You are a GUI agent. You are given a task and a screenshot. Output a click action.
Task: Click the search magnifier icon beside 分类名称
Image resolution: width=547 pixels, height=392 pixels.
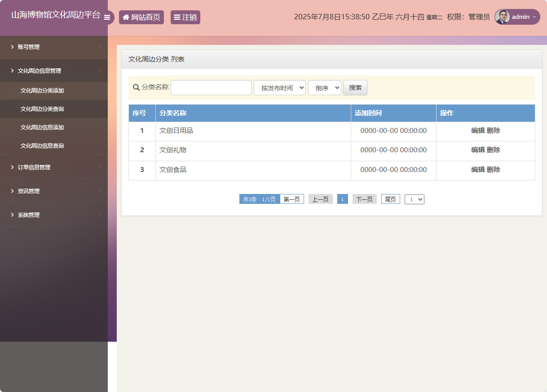pyautogui.click(x=136, y=87)
